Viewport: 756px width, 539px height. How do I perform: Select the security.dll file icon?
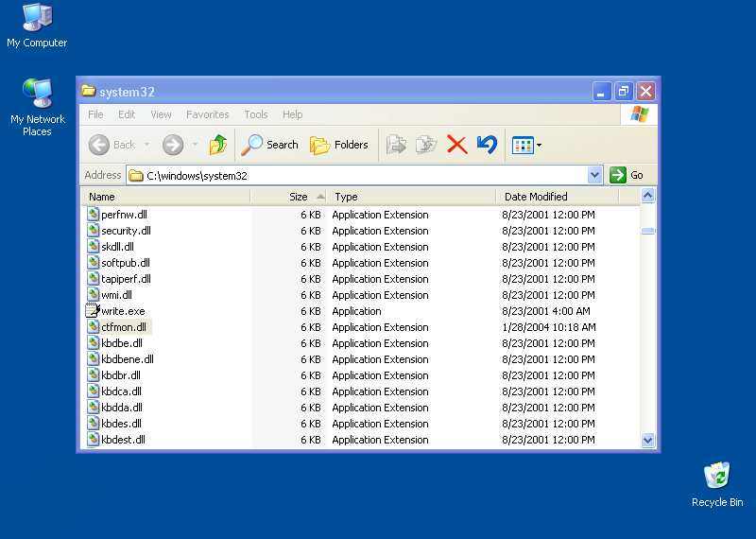(93, 230)
